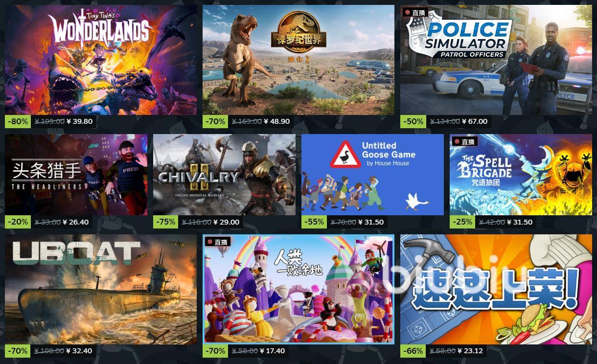Open The Spell Brigade game capsule
Viewport: 597px width, 364px height.
pos(521,175)
